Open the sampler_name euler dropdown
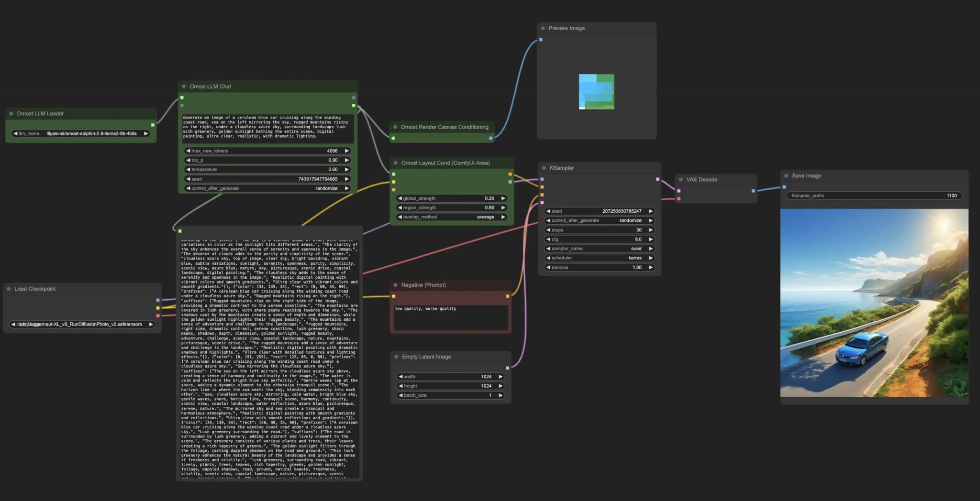 pos(600,249)
